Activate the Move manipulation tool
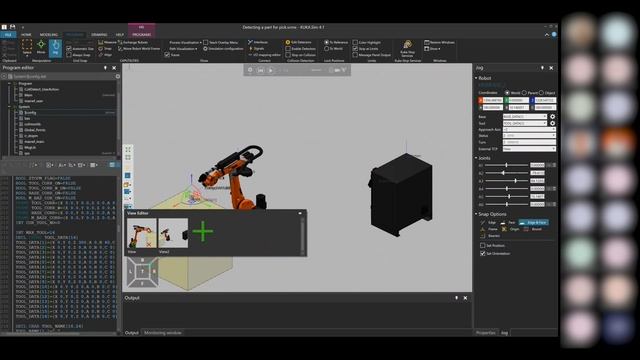Image resolution: width=640 pixels, height=360 pixels. click(x=41, y=47)
